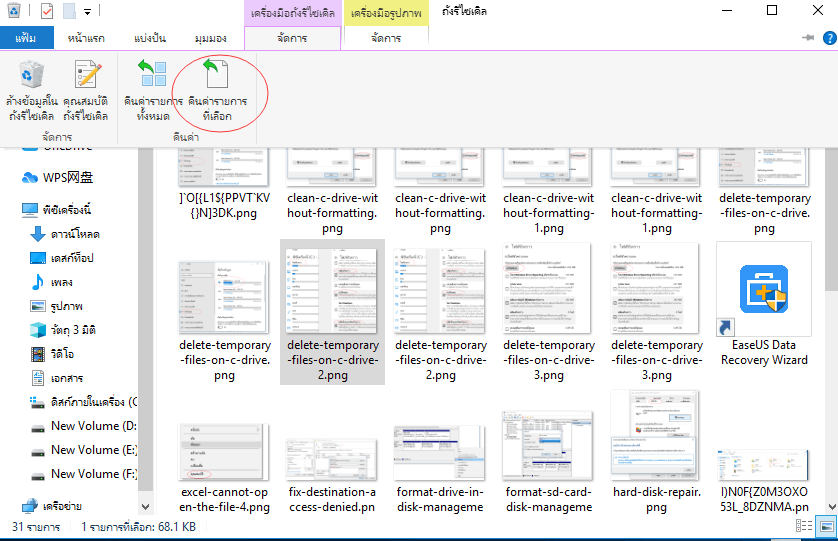Image resolution: width=838 pixels, height=541 pixels.
Task: Click the ribbon pin icon
Action: click(808, 37)
